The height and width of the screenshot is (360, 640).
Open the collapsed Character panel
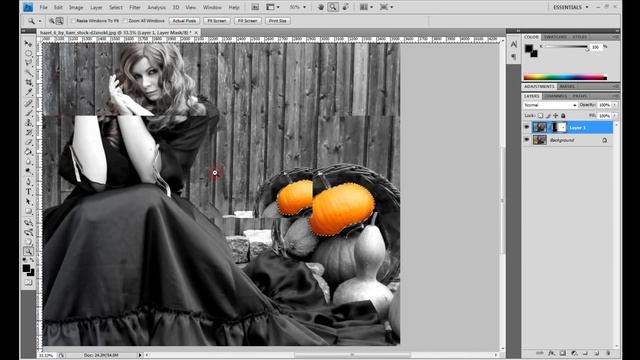513,44
